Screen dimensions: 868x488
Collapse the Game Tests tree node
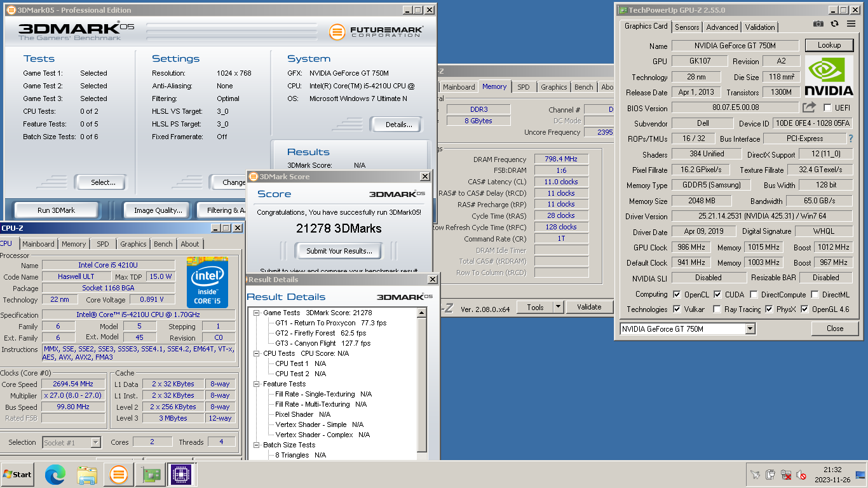(257, 313)
